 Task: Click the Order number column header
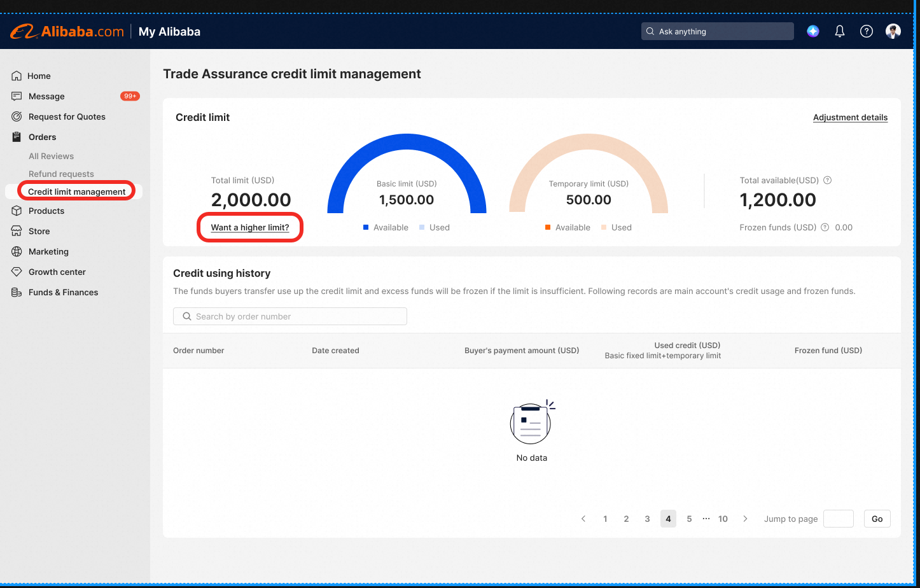[199, 351]
